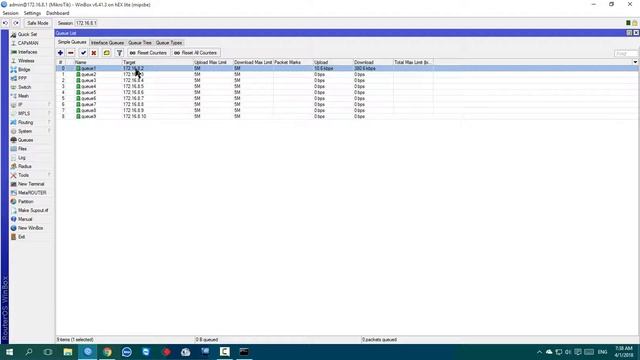Click the Undo arrow in WinBox toolbar

pyautogui.click(x=5, y=23)
